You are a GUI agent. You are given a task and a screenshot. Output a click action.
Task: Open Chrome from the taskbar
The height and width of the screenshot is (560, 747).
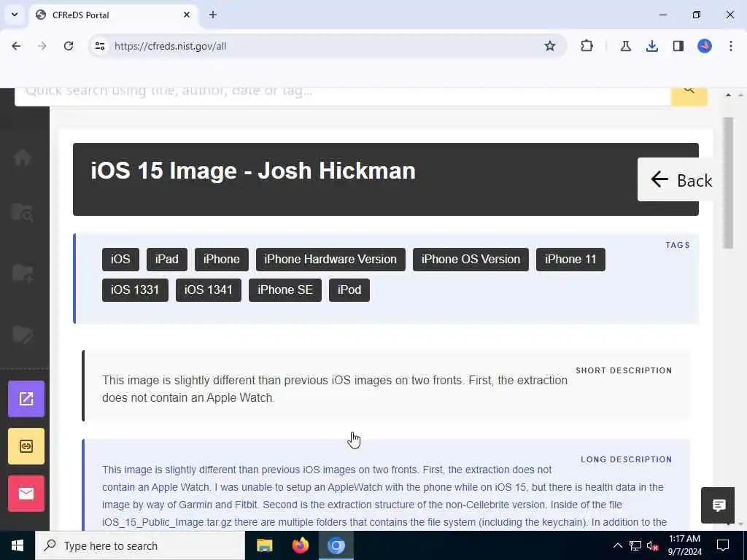(x=336, y=545)
